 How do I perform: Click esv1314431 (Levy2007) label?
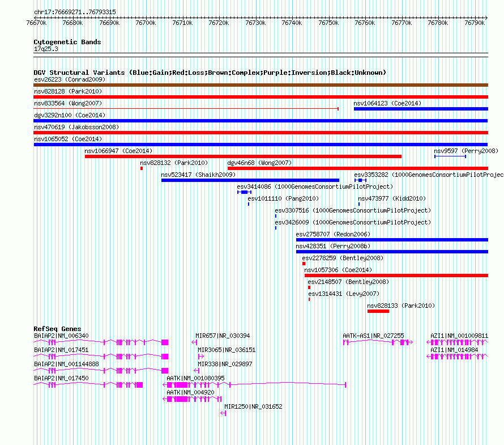pos(344,294)
